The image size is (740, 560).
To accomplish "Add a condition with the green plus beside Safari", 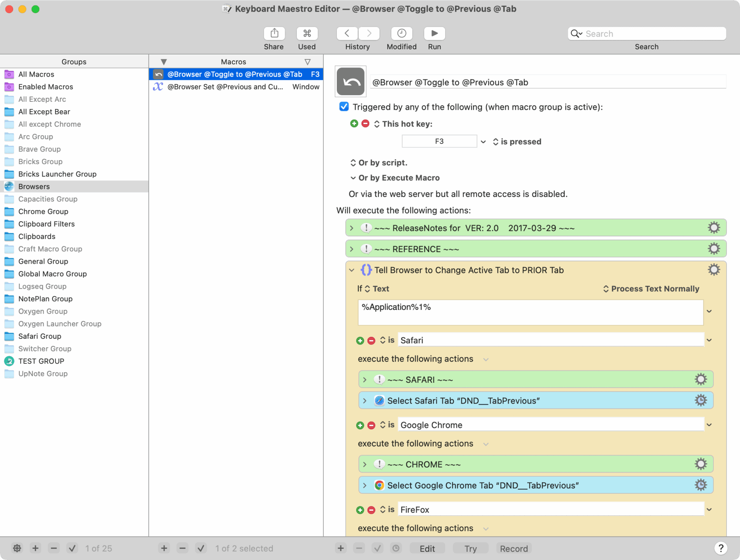I will click(x=360, y=341).
